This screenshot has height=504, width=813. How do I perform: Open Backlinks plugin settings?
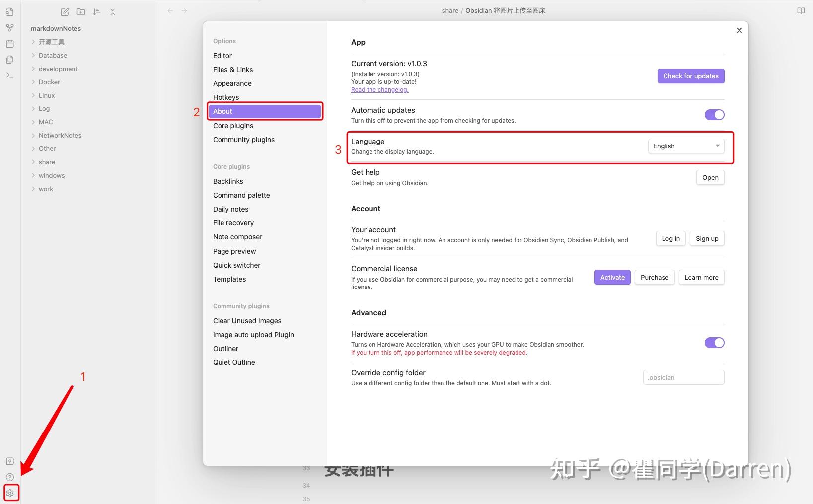(x=265, y=181)
